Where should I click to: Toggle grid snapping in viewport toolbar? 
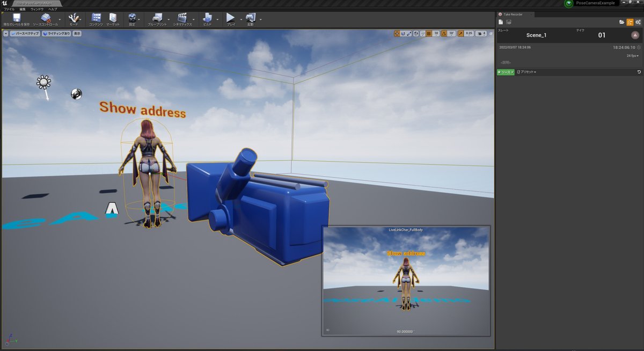[x=429, y=33]
